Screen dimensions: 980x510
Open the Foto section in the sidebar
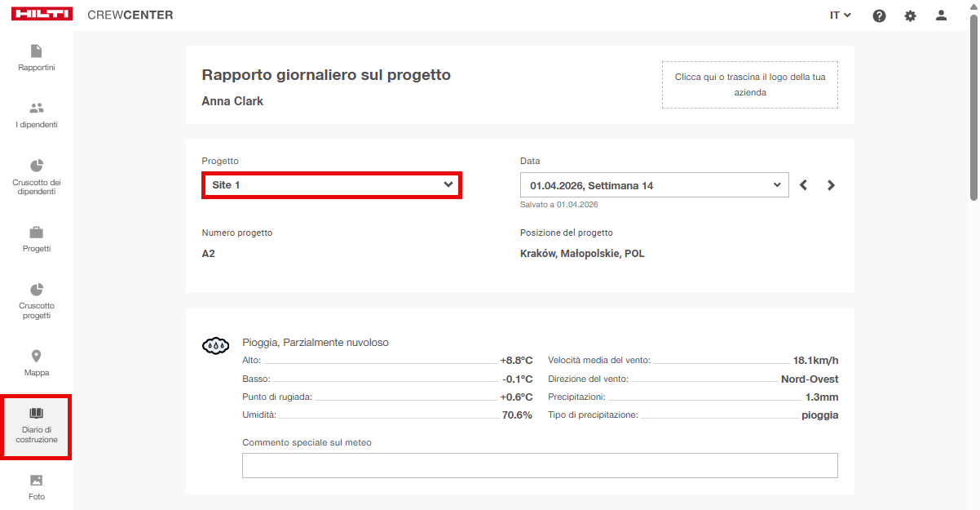click(37, 487)
